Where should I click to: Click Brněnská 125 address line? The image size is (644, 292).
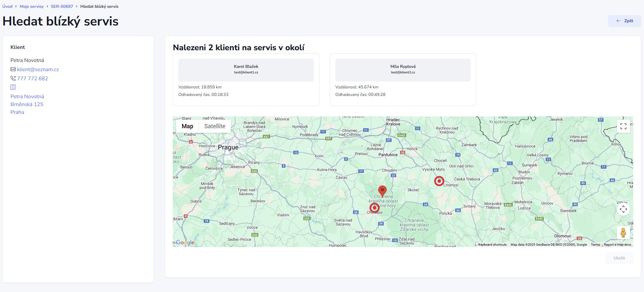click(27, 104)
